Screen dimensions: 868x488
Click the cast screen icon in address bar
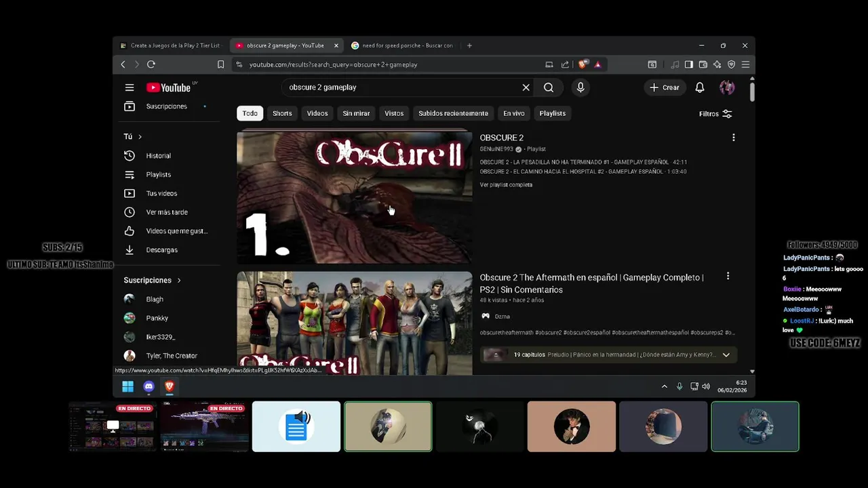[549, 64]
